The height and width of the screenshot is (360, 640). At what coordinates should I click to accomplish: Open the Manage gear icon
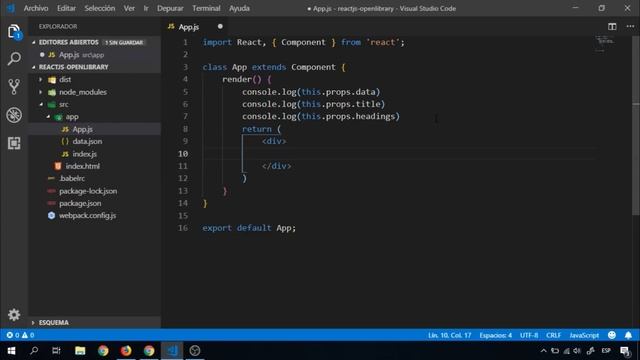[x=14, y=315]
